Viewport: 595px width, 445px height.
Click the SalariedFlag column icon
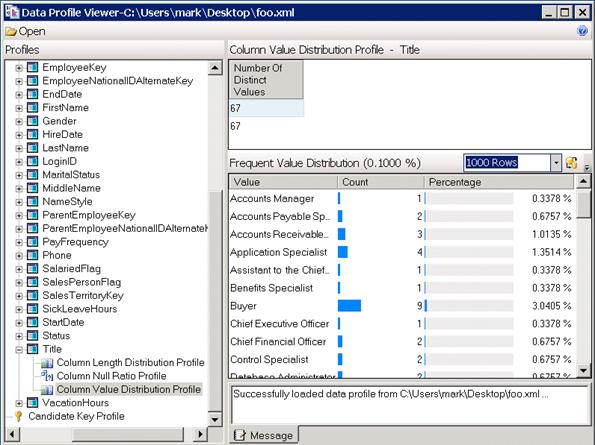(x=33, y=269)
